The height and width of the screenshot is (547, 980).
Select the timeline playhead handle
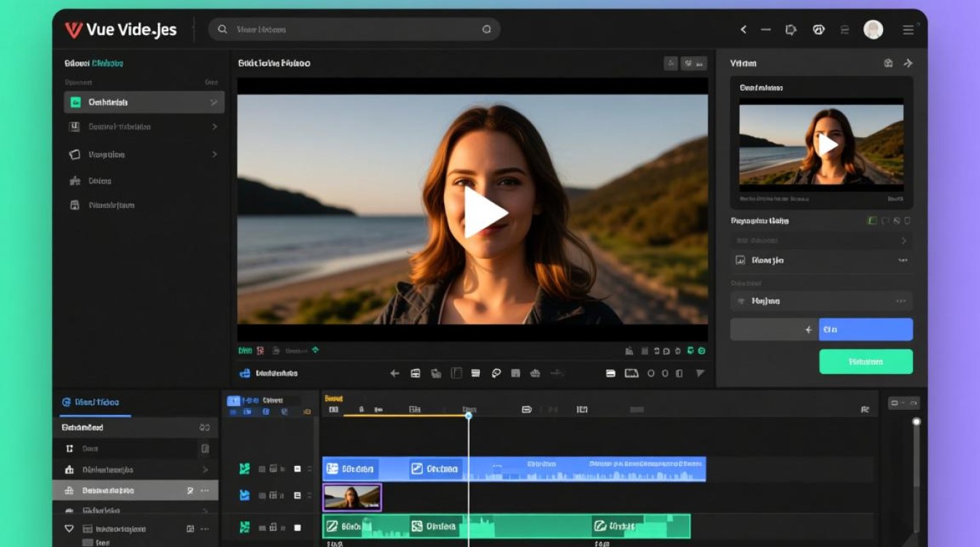pyautogui.click(x=468, y=415)
